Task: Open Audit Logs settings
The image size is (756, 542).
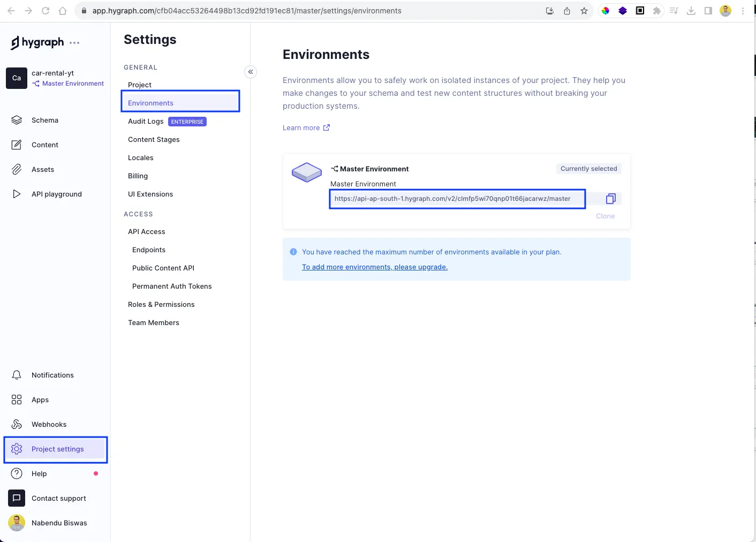Action: (x=146, y=122)
